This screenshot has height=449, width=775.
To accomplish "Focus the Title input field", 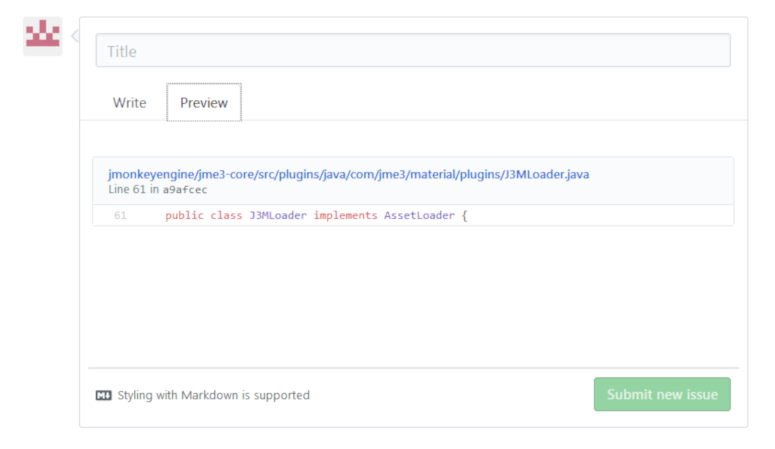I will 412,51.
